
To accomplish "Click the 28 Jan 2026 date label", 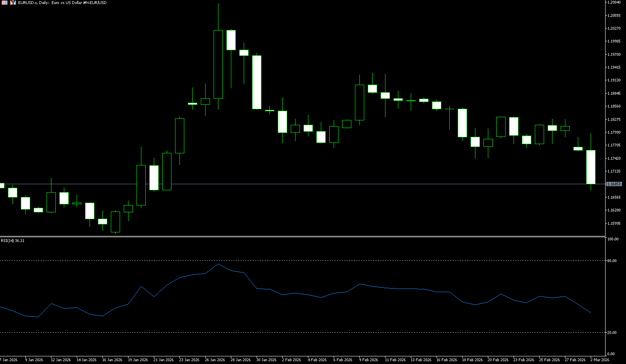I will (241, 360).
